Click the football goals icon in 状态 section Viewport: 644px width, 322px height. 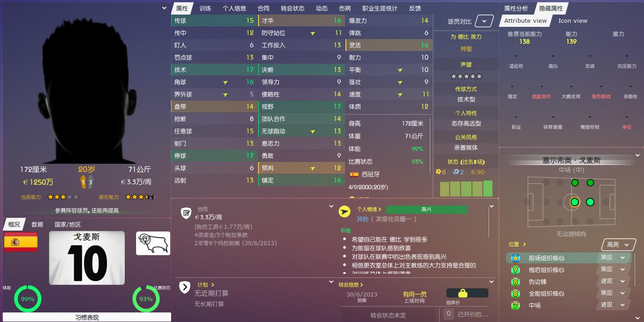pyautogui.click(x=439, y=172)
